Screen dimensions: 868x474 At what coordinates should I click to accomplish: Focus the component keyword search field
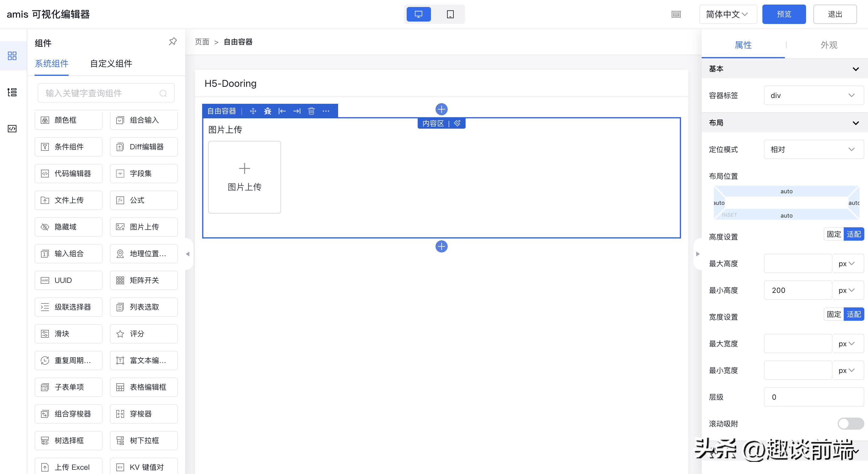coord(106,93)
